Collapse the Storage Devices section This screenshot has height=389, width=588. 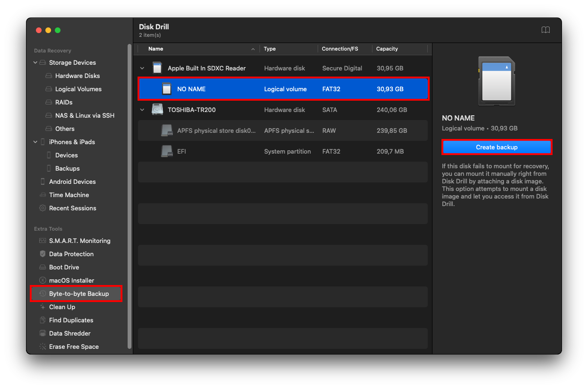(35, 62)
